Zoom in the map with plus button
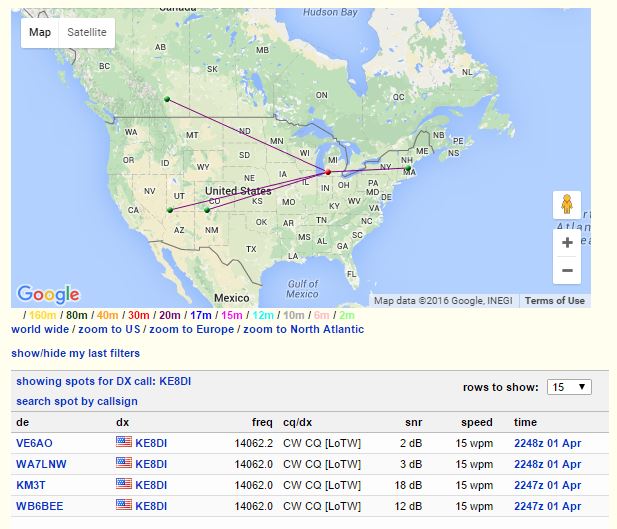 click(x=567, y=242)
